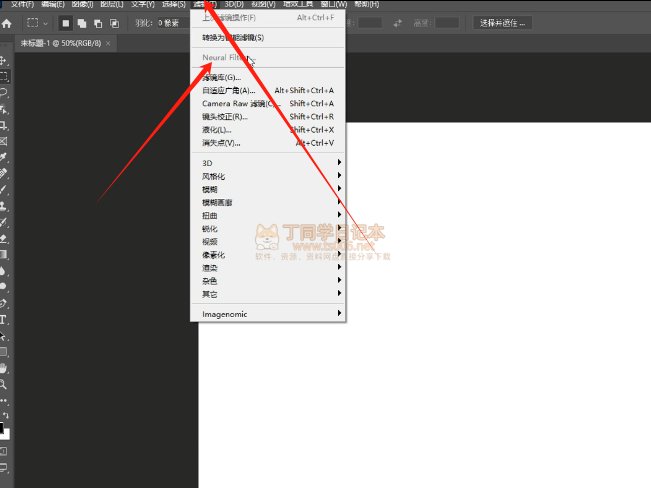Viewport: 651px width, 488px height.
Task: Select the Eyedropper tool
Action: click(4, 157)
